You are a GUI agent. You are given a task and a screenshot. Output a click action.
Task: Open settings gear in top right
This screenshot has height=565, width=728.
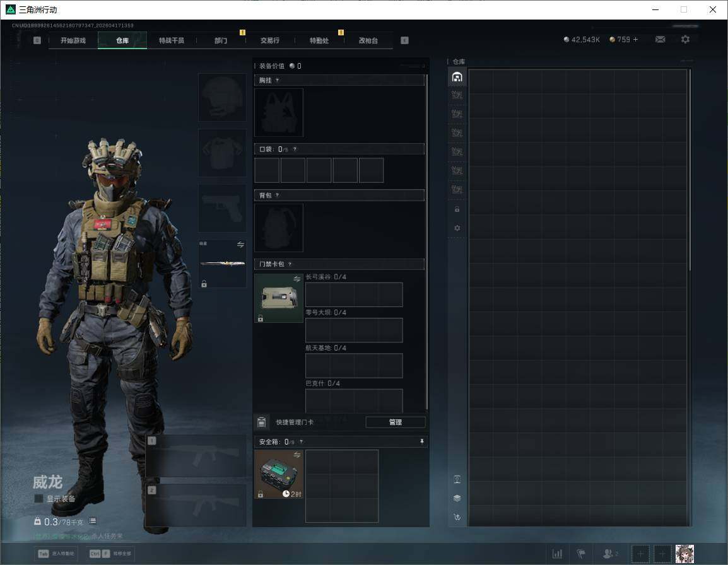tap(685, 40)
